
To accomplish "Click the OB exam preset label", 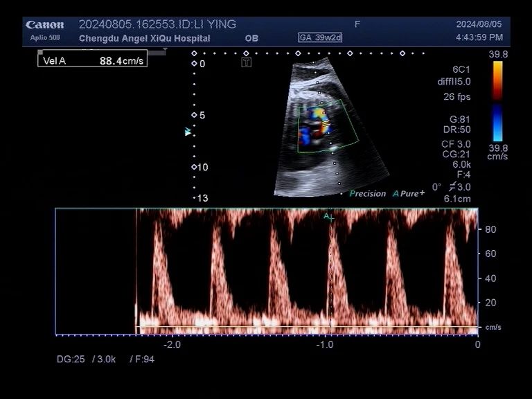I will [x=251, y=38].
